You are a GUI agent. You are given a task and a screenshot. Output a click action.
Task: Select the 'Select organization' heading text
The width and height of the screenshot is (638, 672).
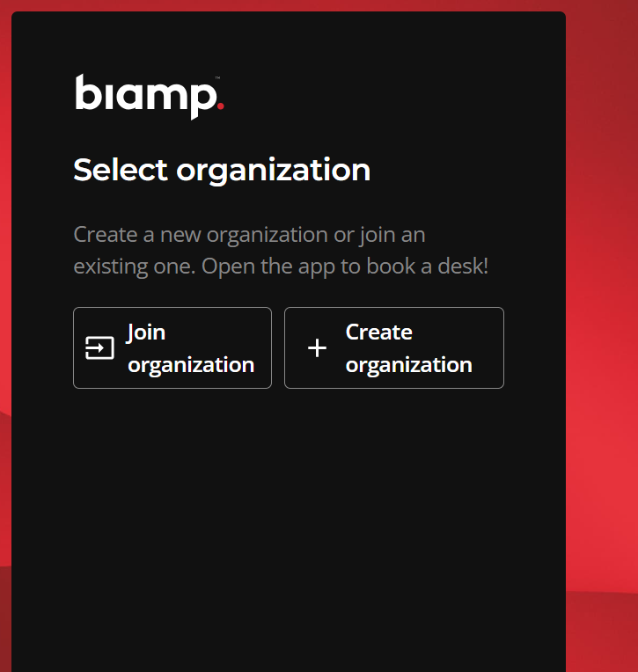pyautogui.click(x=222, y=170)
